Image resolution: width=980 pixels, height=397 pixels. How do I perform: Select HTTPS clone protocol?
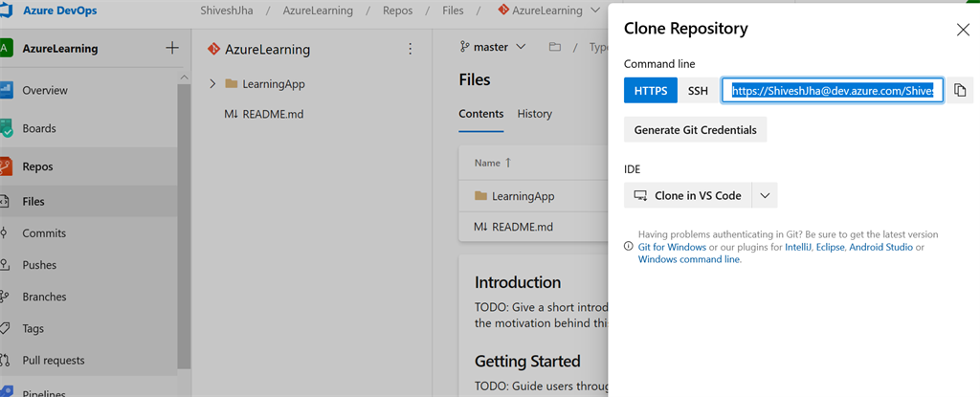point(651,91)
